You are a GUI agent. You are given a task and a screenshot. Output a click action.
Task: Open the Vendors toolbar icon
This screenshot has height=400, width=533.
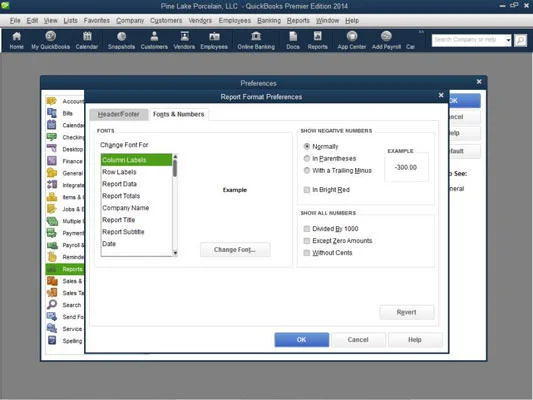[184, 40]
